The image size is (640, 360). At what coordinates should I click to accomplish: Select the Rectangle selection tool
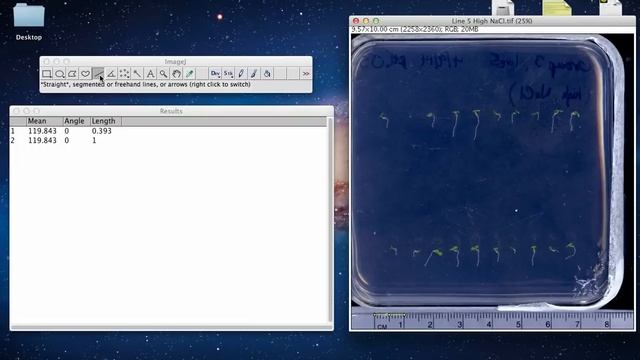pos(47,73)
